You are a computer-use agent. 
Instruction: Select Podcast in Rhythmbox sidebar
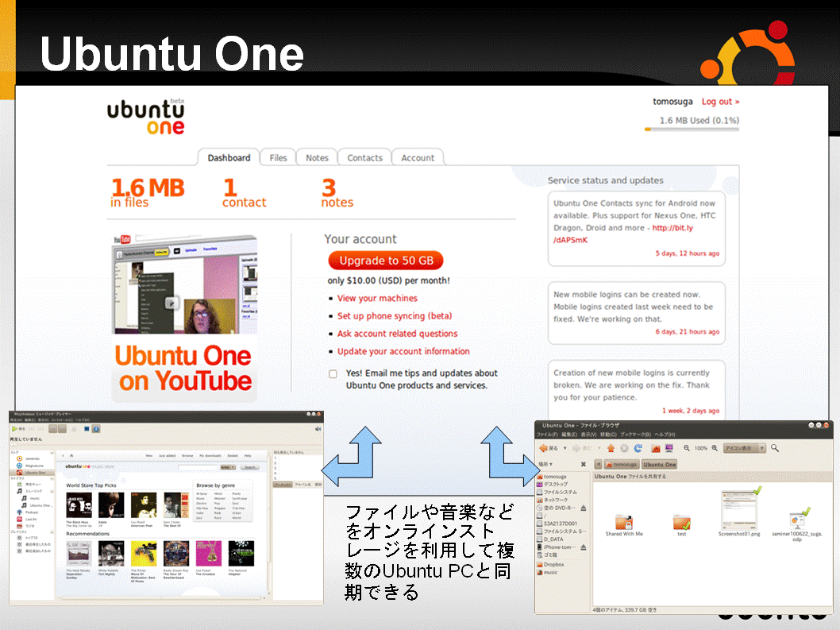(28, 512)
